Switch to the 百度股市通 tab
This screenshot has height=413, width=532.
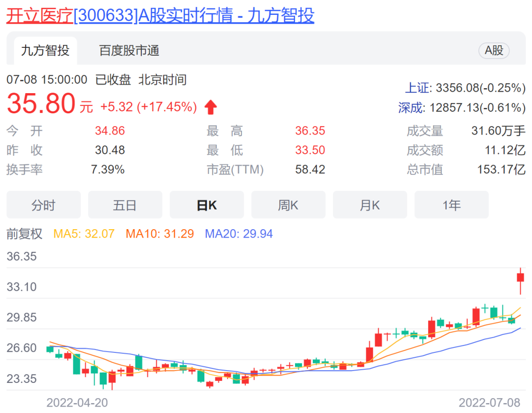(x=129, y=50)
